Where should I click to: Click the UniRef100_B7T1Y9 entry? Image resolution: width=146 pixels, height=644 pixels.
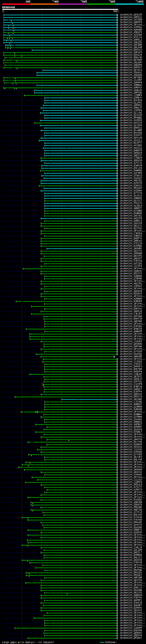(131, 193)
